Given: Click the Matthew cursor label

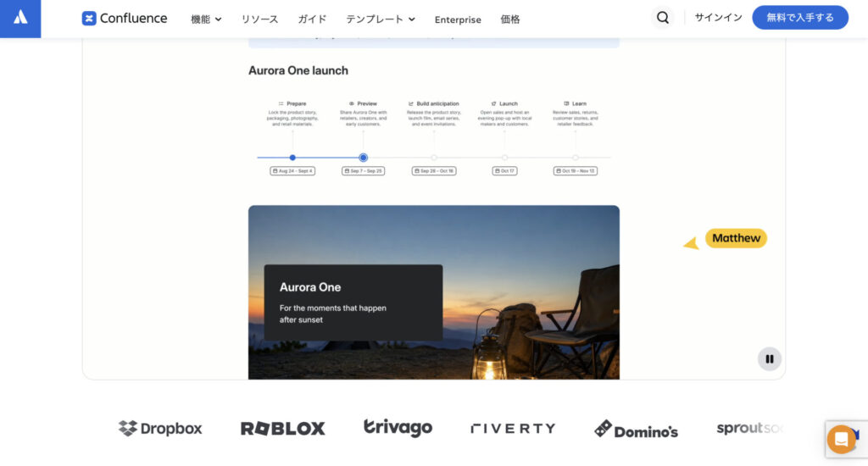Looking at the screenshot, I should coord(736,238).
